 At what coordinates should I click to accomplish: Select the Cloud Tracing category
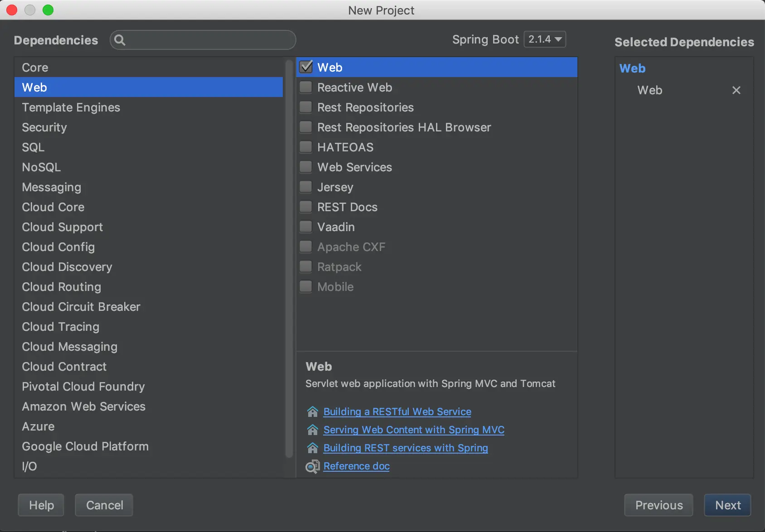coord(149,326)
